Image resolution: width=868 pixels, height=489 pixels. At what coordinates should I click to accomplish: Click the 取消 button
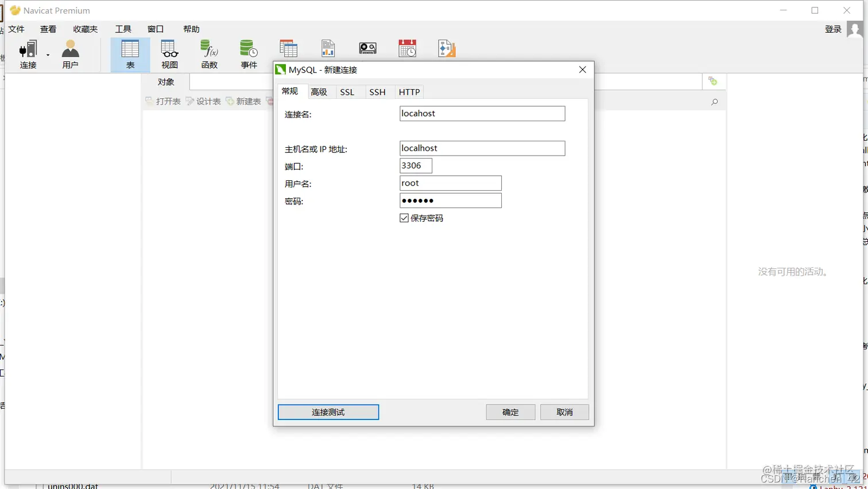point(564,412)
